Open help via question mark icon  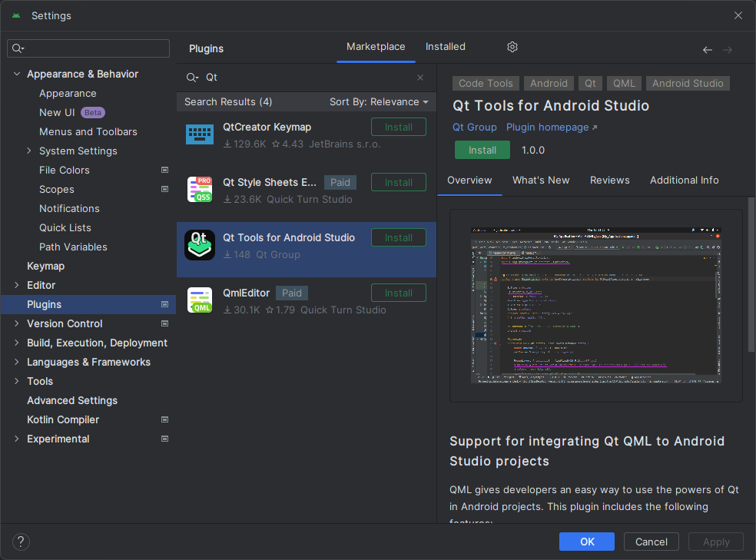coord(20,542)
